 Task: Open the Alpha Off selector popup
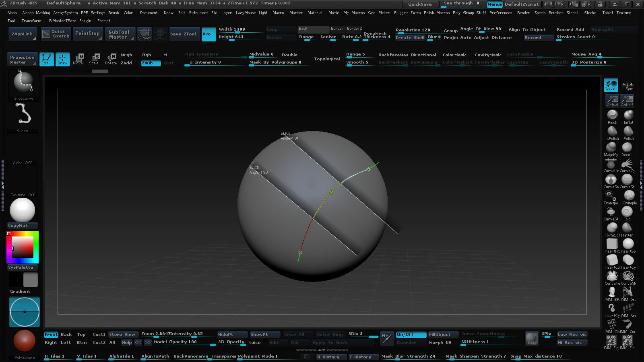[x=23, y=149]
